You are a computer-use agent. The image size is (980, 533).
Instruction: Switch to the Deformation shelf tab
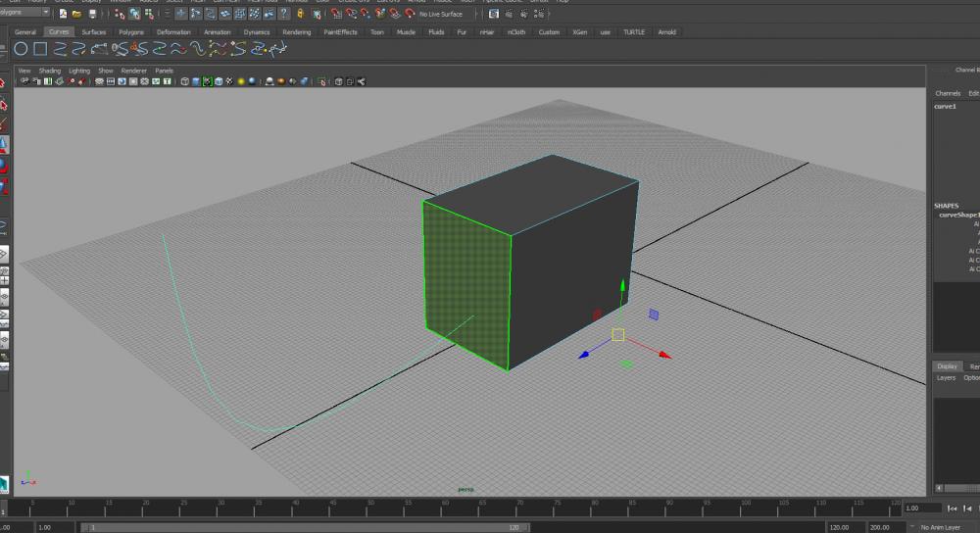point(173,32)
